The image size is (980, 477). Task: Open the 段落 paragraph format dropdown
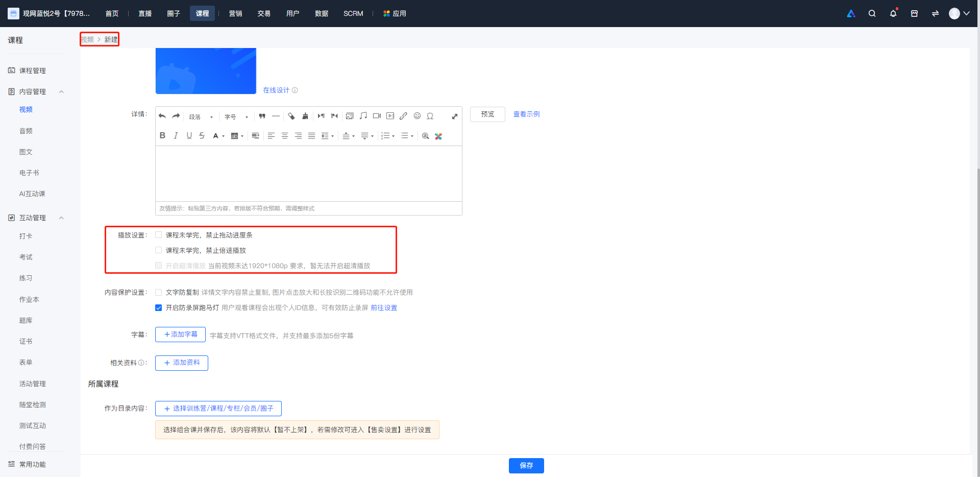[201, 117]
